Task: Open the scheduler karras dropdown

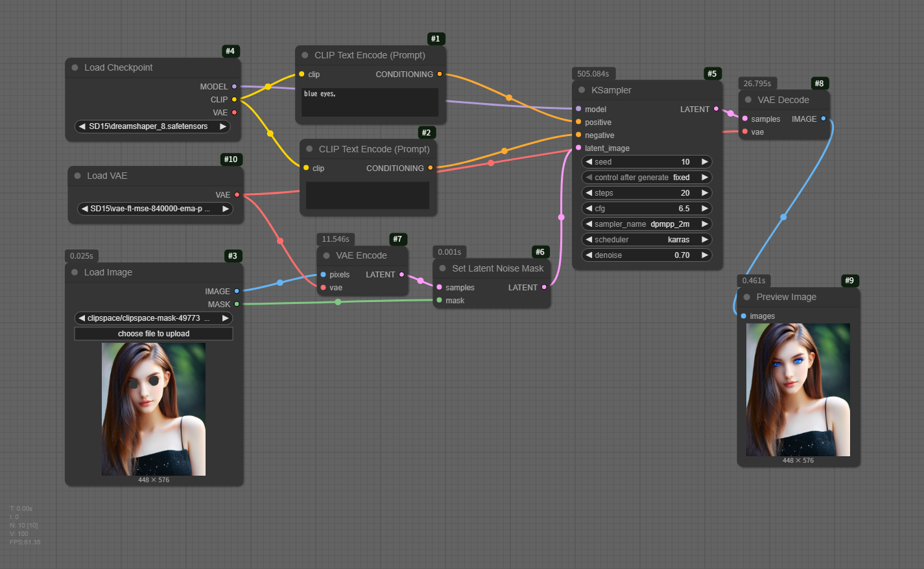Action: [646, 240]
